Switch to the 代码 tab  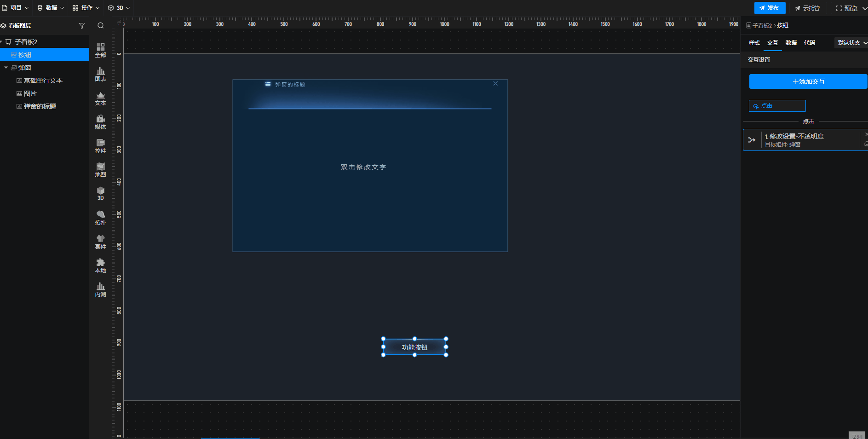[809, 43]
